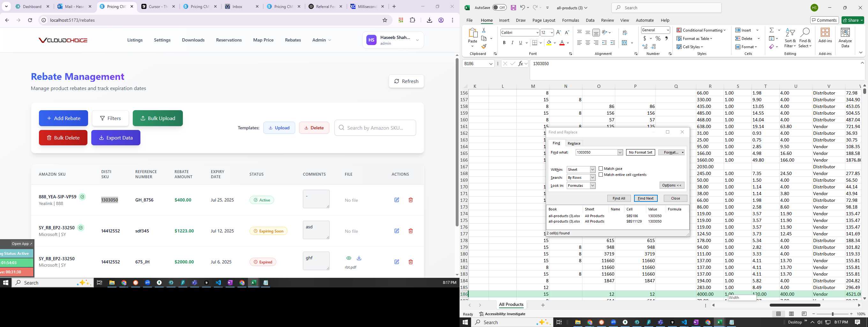Apply Comma Style in Excel Number group
868x327 pixels.
tap(666, 38)
